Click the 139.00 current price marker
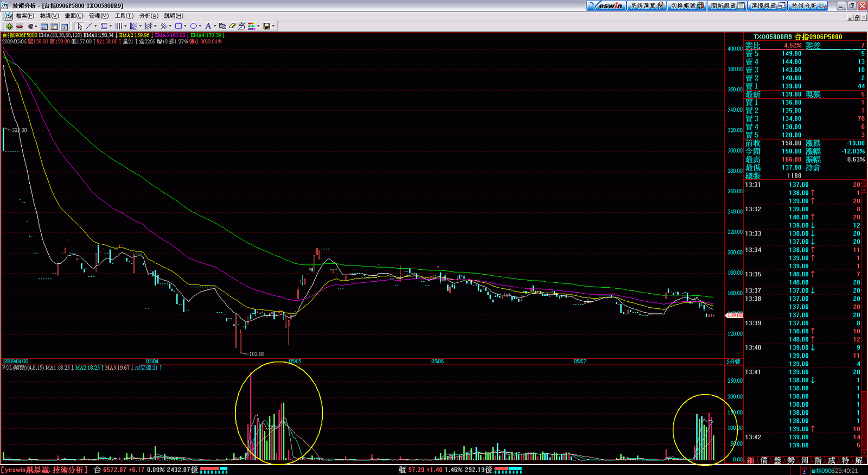This screenshot has width=868, height=475. (735, 315)
